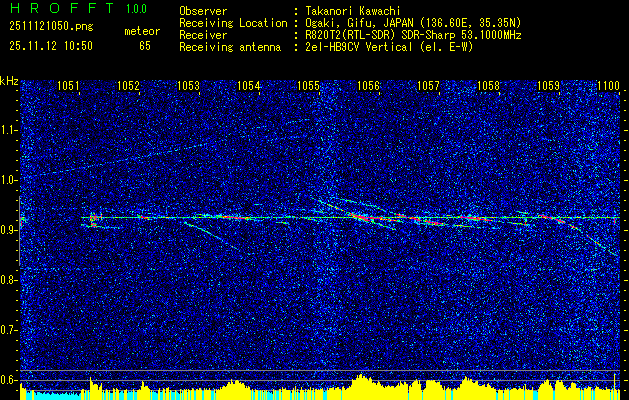
Task: Click the cyan signal-level segment at bottom left
Action: (51, 396)
